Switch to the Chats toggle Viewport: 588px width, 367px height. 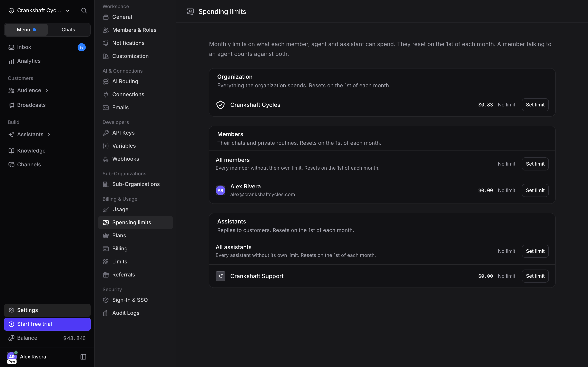click(x=68, y=30)
